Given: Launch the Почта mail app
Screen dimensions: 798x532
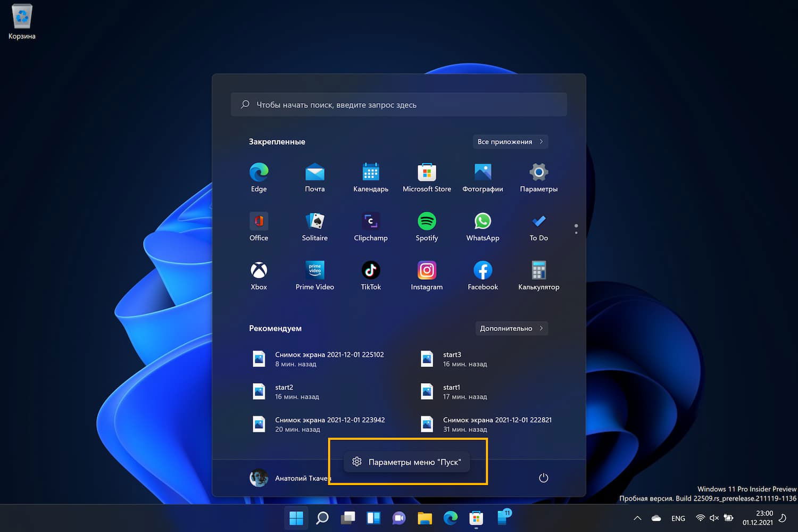Looking at the screenshot, I should pyautogui.click(x=315, y=178).
